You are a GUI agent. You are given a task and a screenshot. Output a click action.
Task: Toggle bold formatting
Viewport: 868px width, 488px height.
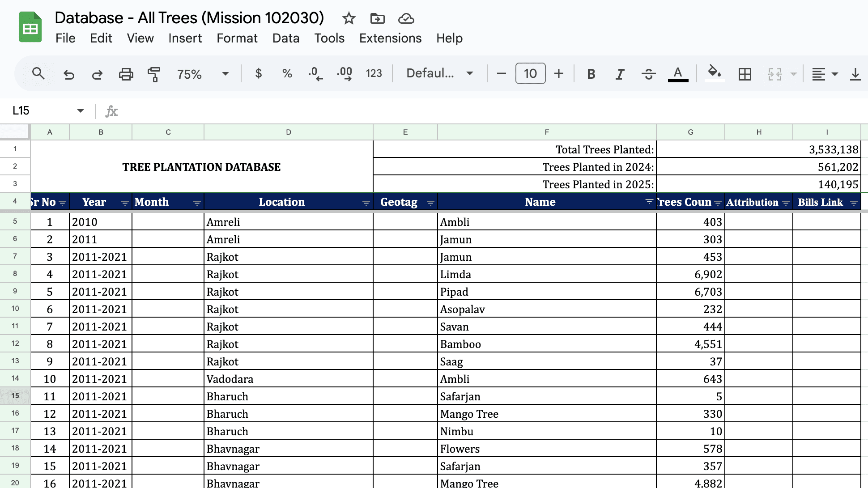point(591,74)
